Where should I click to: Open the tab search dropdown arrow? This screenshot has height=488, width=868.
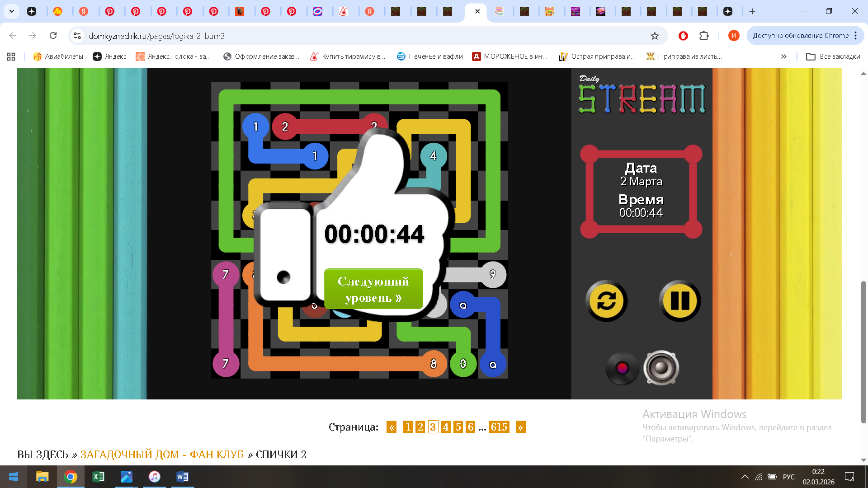(x=12, y=11)
